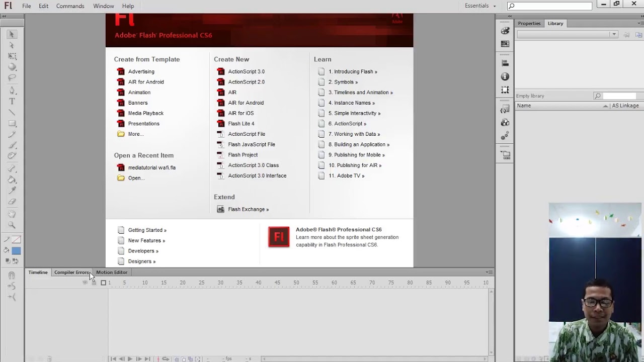This screenshot has height=362, width=644.
Task: Select the Eraser tool
Action: pos(12,202)
